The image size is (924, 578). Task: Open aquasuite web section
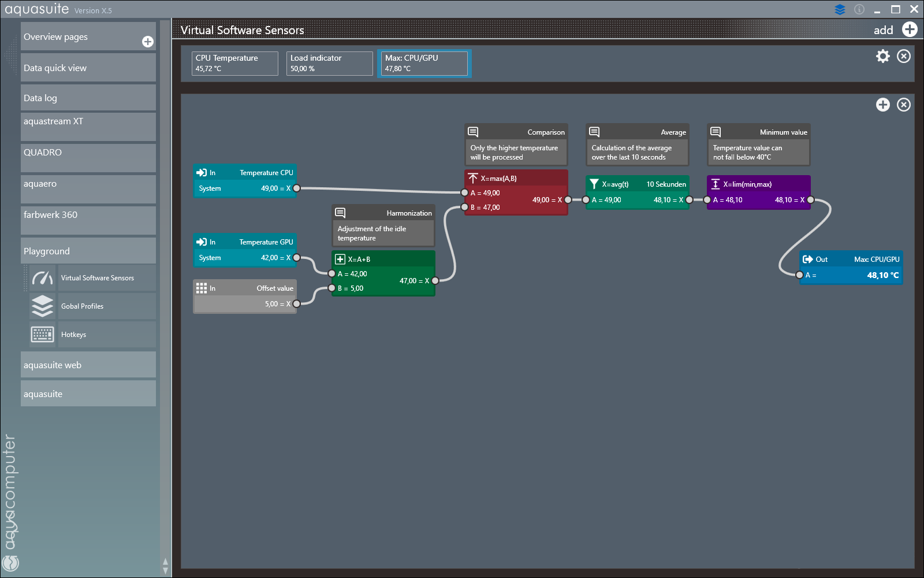point(88,365)
